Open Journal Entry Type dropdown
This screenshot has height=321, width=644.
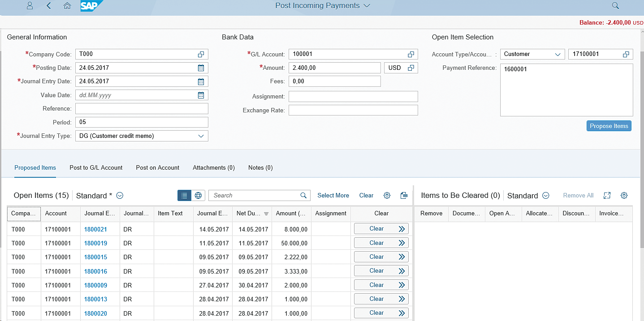coord(201,136)
